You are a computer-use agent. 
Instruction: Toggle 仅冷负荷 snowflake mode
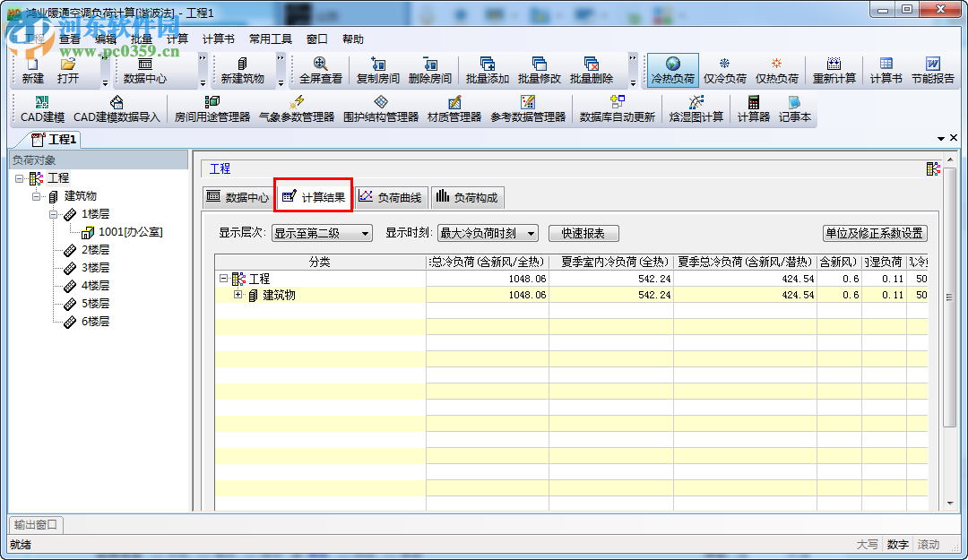pyautogui.click(x=725, y=71)
